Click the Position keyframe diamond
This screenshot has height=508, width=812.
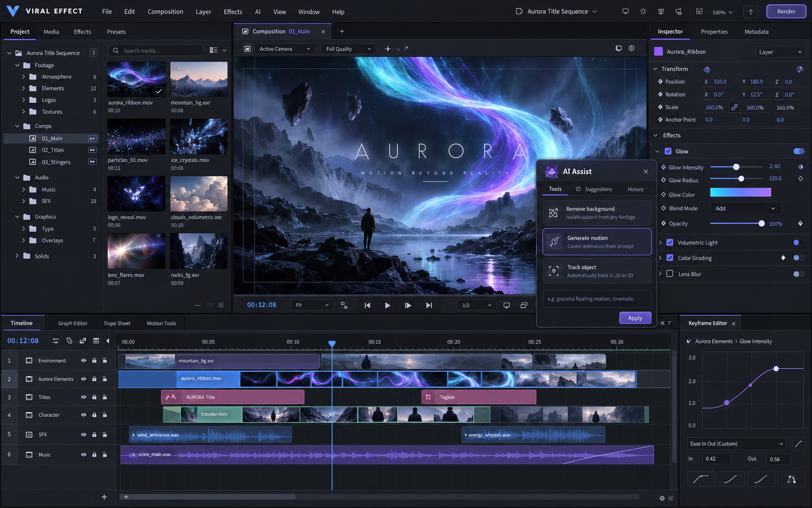tap(660, 81)
